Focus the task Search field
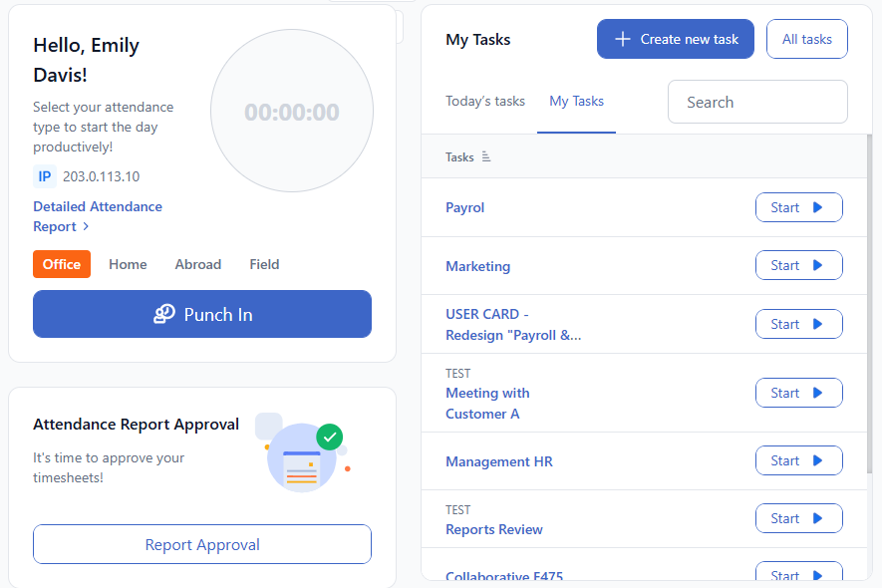 tap(757, 102)
